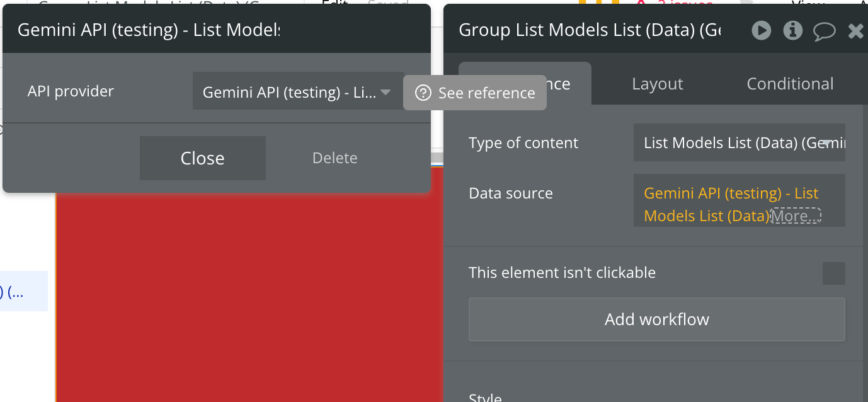Switch to the Conditional tab

pyautogui.click(x=790, y=84)
